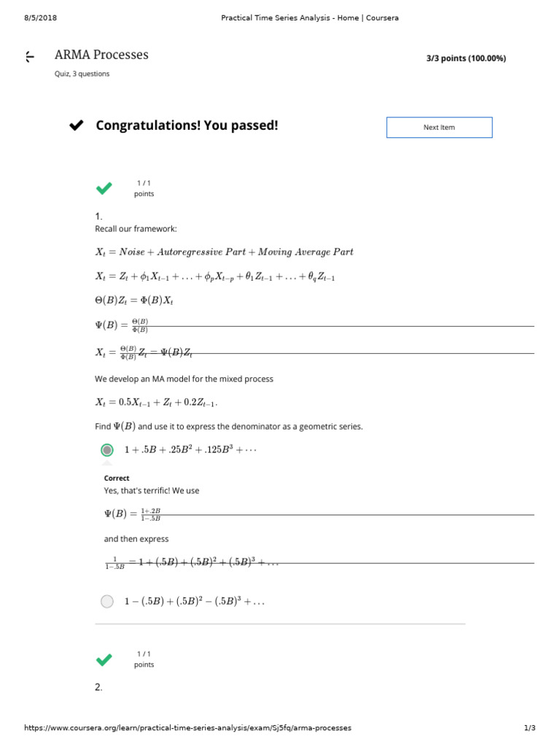Click the 1/3 page number indicator
The height and width of the screenshot is (747, 560).
pos(530,728)
